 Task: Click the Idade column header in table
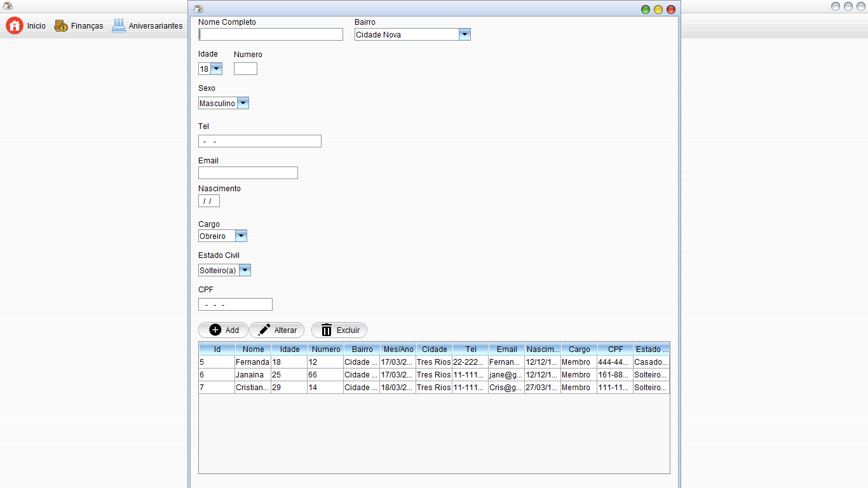pyautogui.click(x=290, y=349)
